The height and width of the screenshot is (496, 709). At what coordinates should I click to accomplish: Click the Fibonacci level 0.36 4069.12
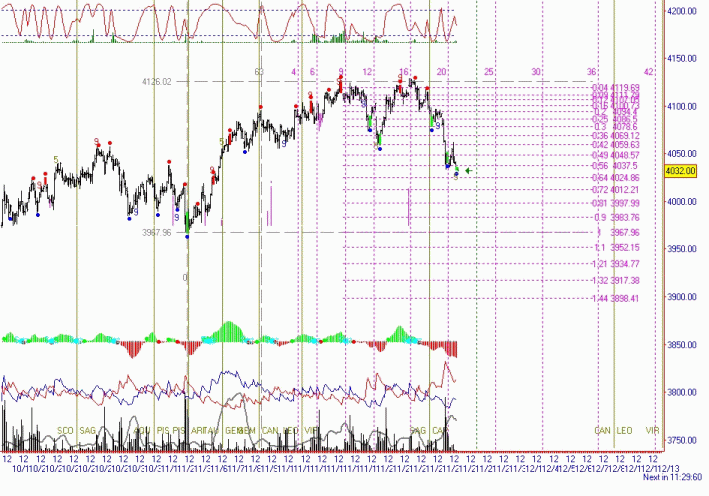(x=615, y=136)
